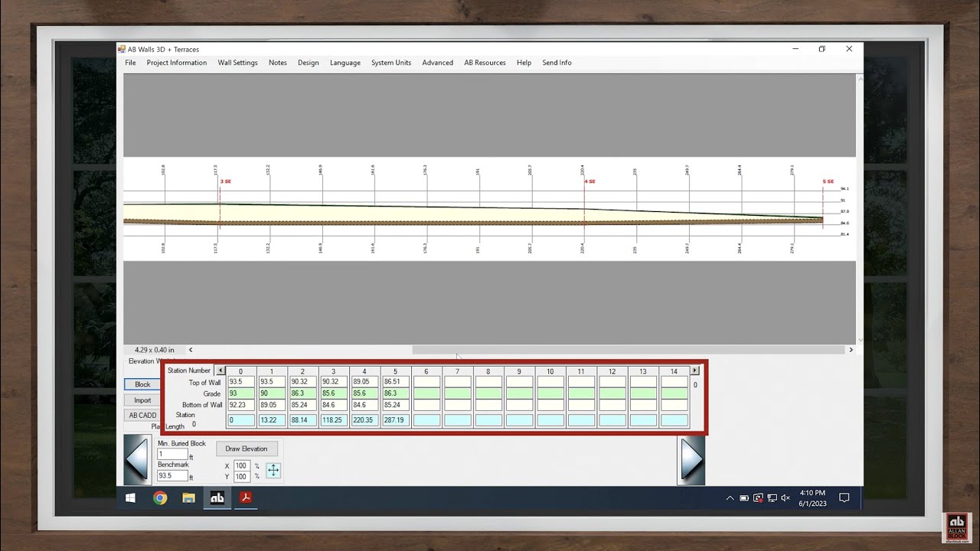Image resolution: width=980 pixels, height=551 pixels.
Task: Select Station Length cell 220.35
Action: [364, 420]
